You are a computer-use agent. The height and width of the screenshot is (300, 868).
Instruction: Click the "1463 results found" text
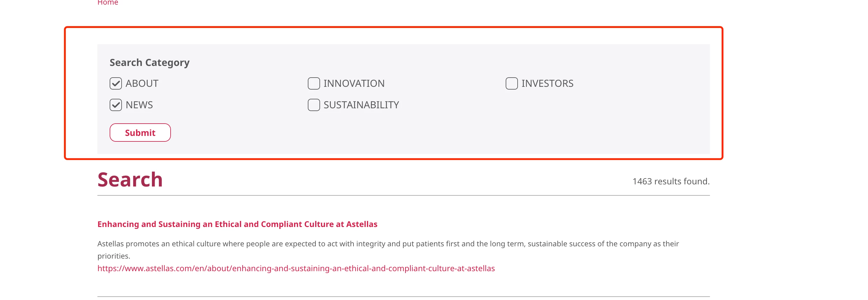point(670,181)
